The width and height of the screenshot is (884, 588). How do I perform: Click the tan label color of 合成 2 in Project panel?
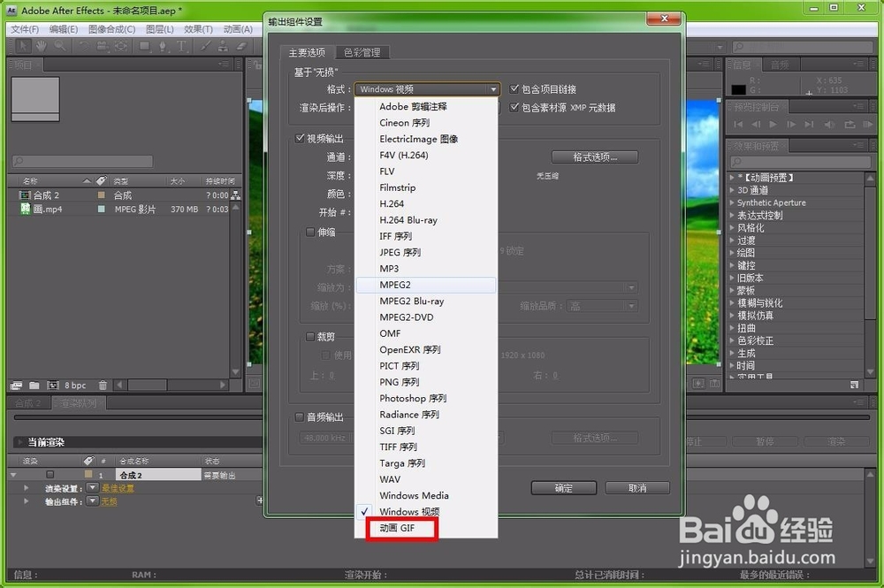[x=102, y=195]
